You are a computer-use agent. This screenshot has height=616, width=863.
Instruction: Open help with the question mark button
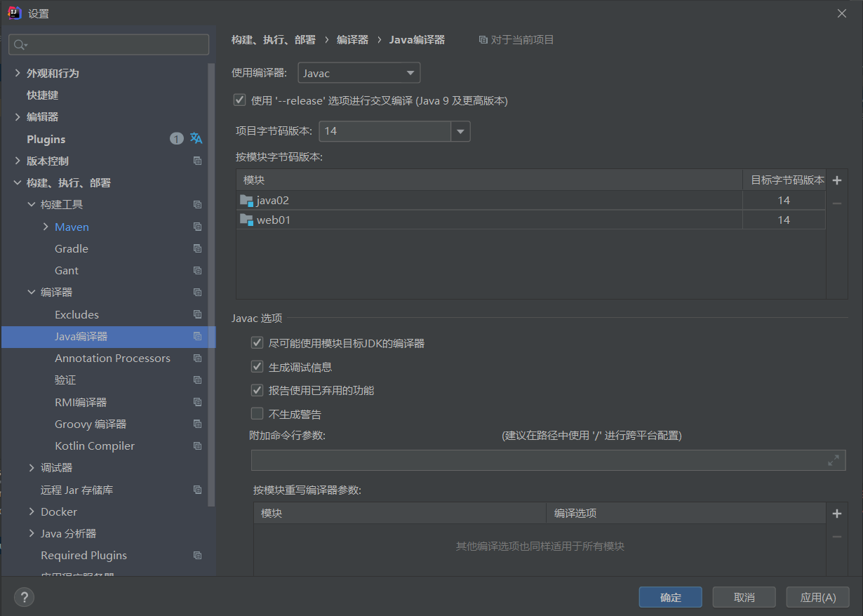coord(24,597)
